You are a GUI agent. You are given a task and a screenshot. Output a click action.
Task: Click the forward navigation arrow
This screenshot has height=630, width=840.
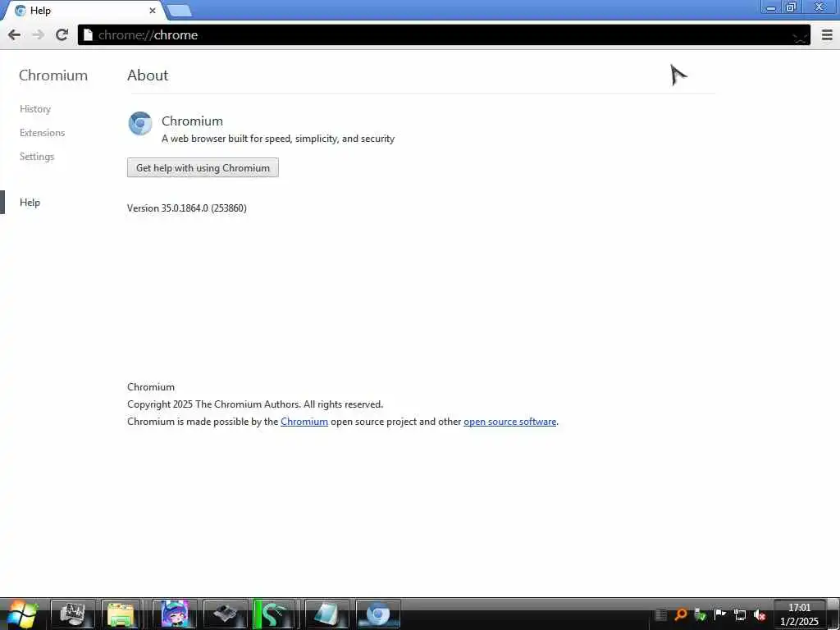[x=38, y=35]
